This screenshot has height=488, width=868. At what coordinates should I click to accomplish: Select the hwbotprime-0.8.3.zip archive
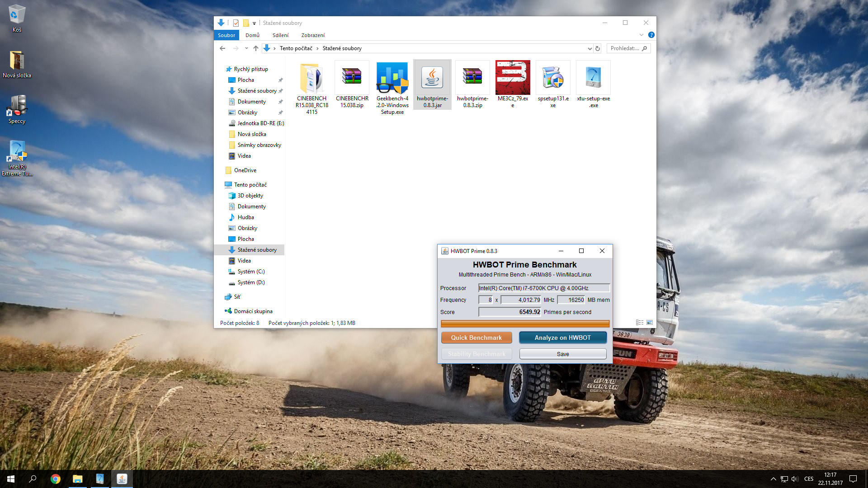click(472, 84)
